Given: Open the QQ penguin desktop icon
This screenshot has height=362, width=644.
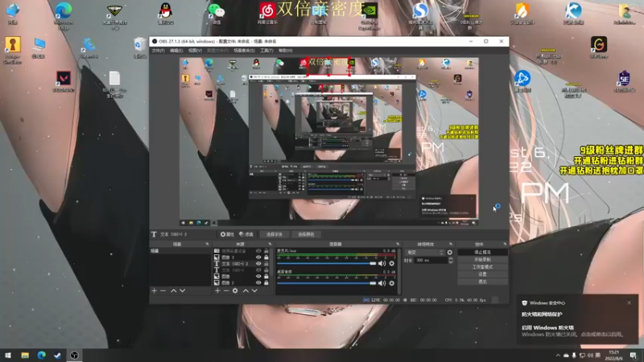Looking at the screenshot, I should (x=165, y=14).
